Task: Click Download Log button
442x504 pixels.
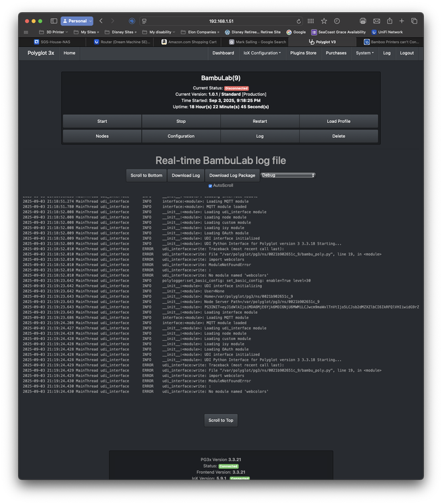Action: pyautogui.click(x=185, y=175)
